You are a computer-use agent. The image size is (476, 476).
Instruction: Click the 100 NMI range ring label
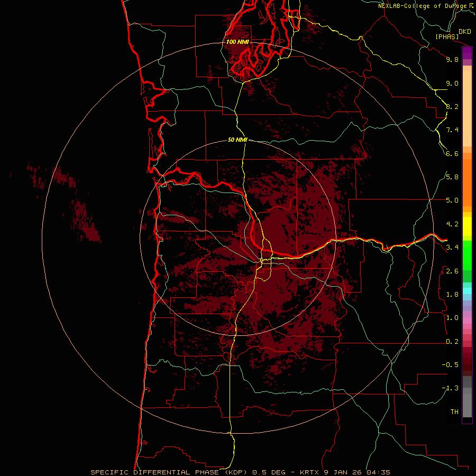237,42
